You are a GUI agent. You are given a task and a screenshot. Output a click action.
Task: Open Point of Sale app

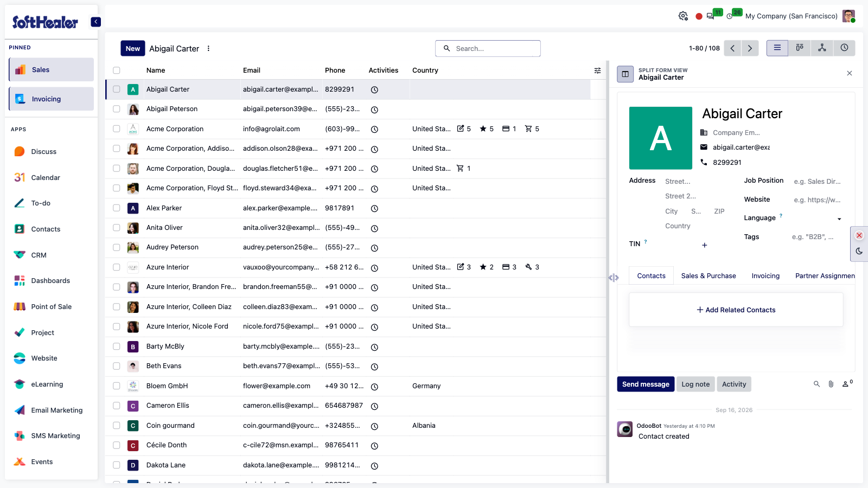[51, 307]
